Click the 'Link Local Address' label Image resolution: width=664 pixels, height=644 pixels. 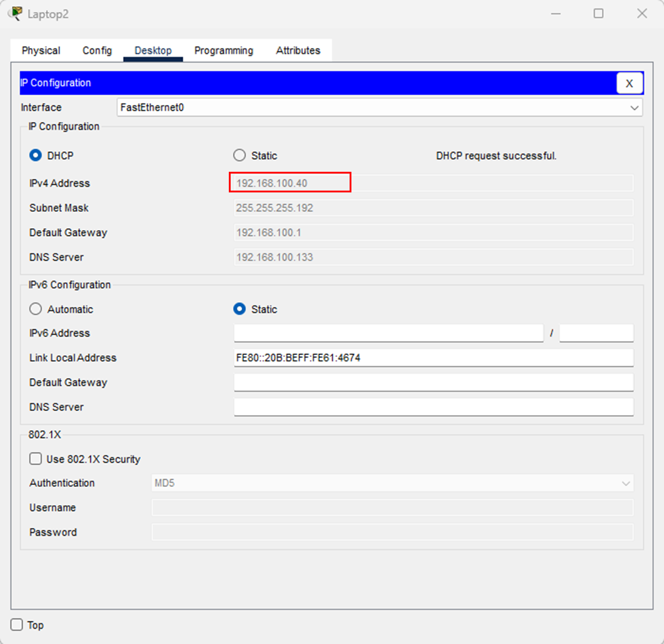73,358
